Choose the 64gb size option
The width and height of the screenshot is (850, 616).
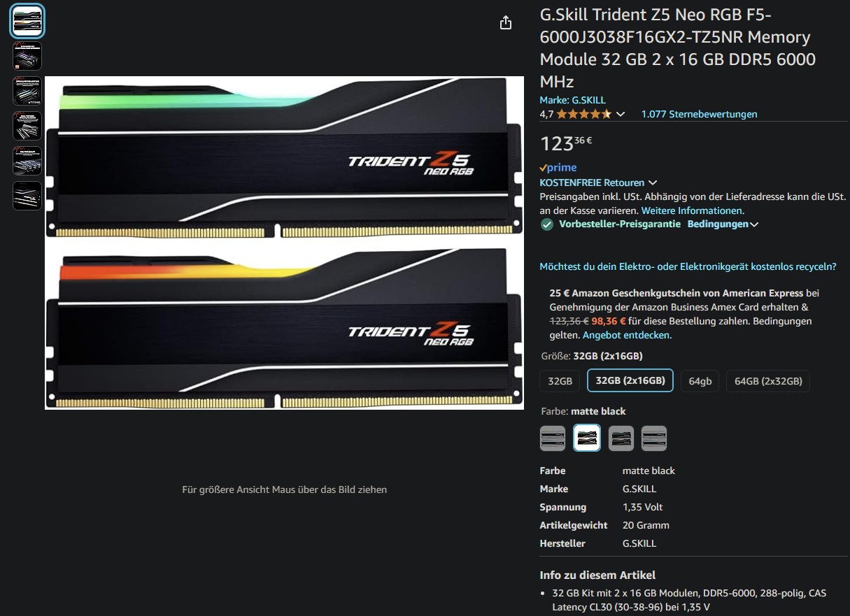700,381
